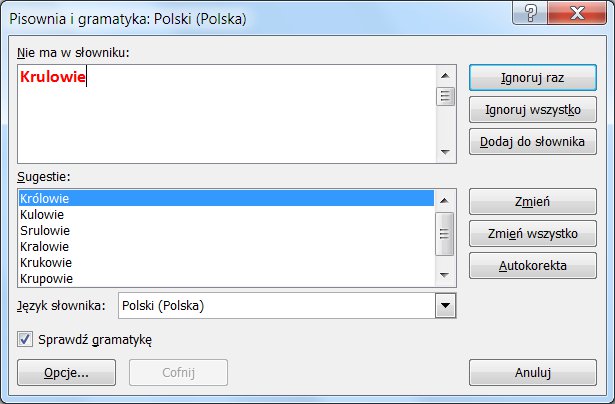Open Autokorekta for this word

533,266
